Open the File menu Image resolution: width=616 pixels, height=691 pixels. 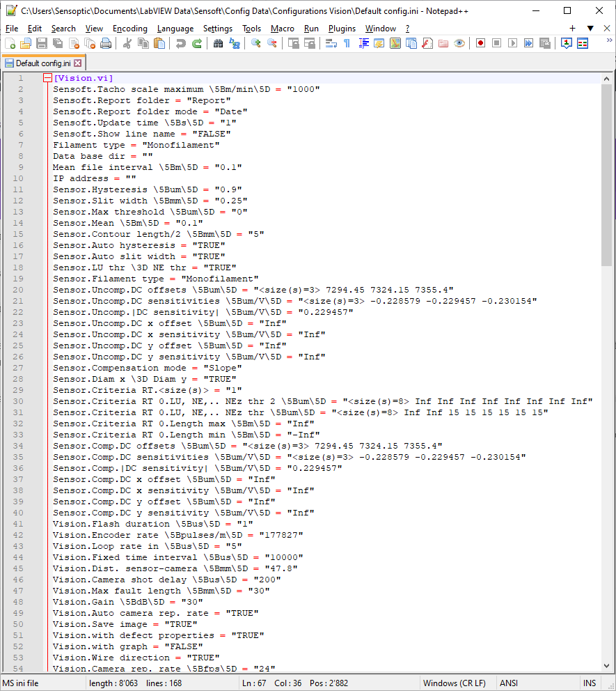click(x=12, y=29)
